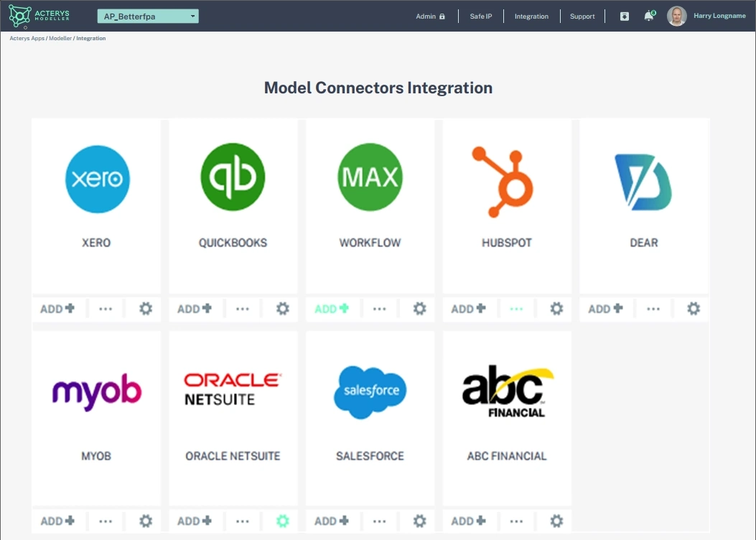Open the Support menu item
This screenshot has width=756, height=540.
[x=582, y=17]
